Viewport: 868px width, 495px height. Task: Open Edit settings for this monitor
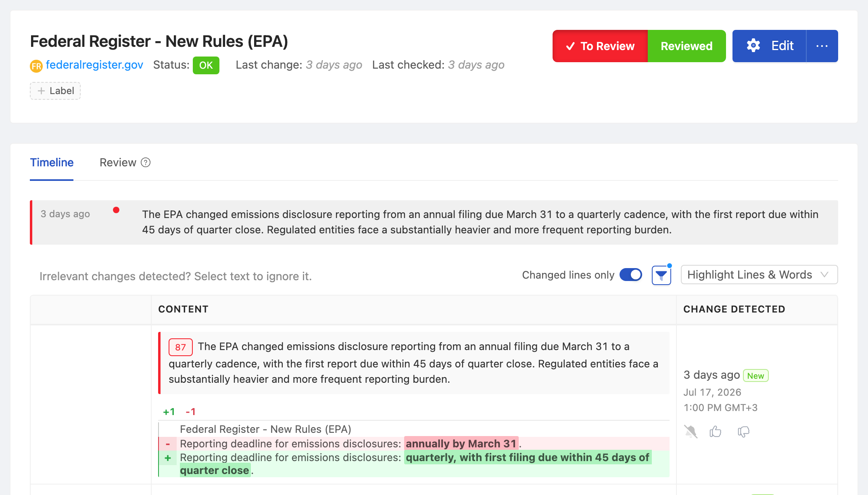769,46
